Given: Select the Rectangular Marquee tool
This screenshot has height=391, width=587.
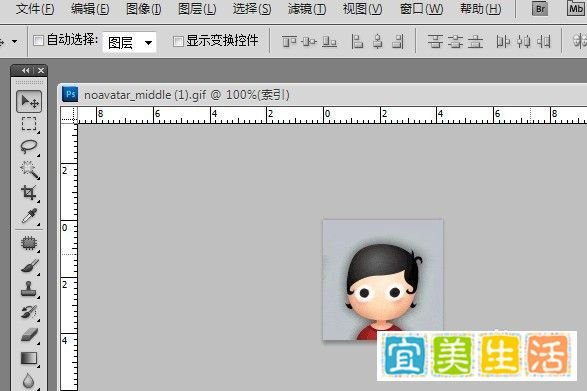Looking at the screenshot, I should tap(29, 124).
